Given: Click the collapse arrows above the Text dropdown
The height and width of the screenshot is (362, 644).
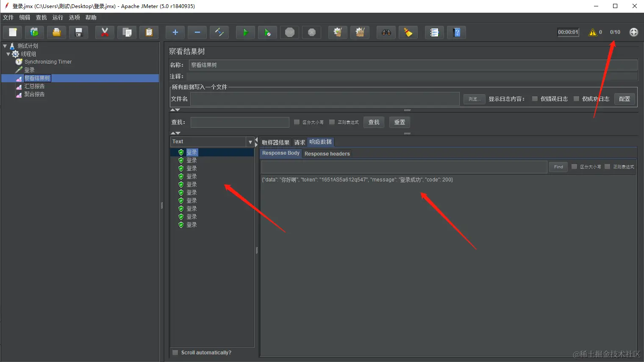Looking at the screenshot, I should 175,133.
